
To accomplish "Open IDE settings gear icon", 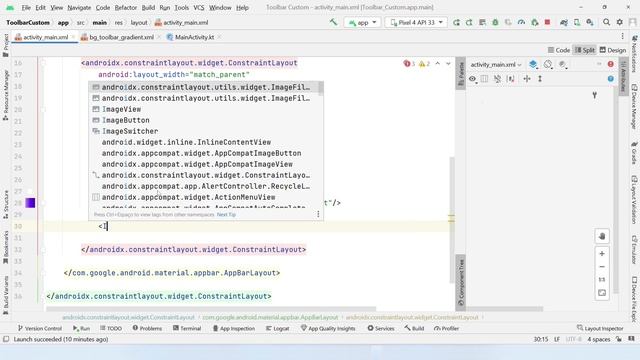I will [620, 22].
